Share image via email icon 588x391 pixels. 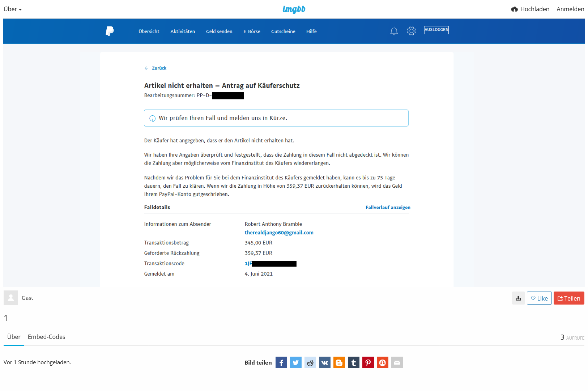(397, 362)
